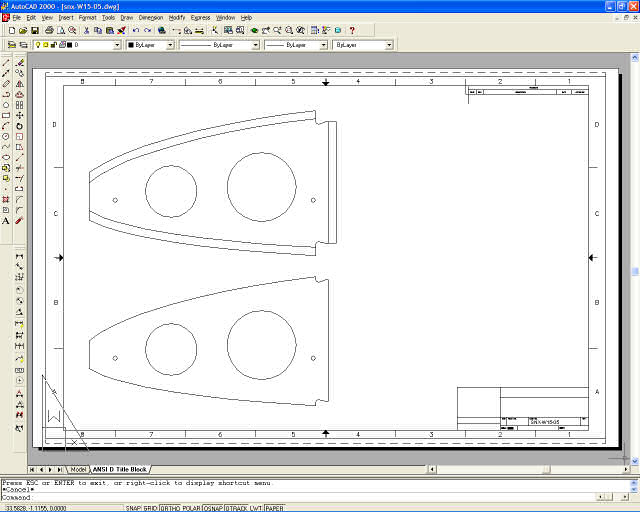Switch to the Model tab

[x=78, y=469]
